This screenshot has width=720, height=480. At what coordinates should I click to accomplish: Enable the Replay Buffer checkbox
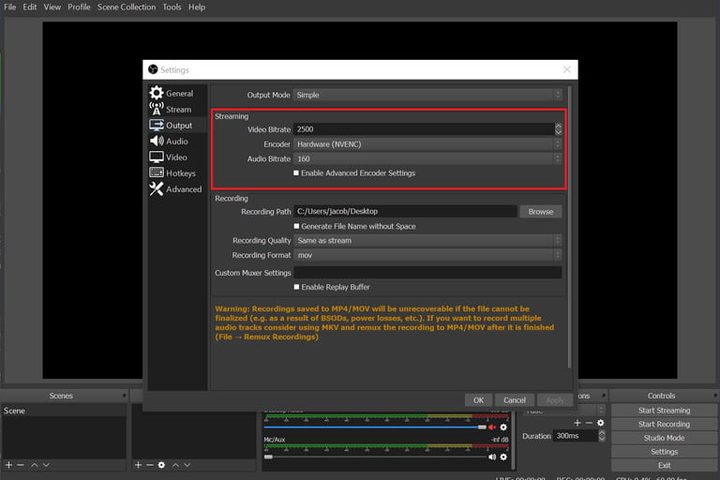tap(297, 287)
